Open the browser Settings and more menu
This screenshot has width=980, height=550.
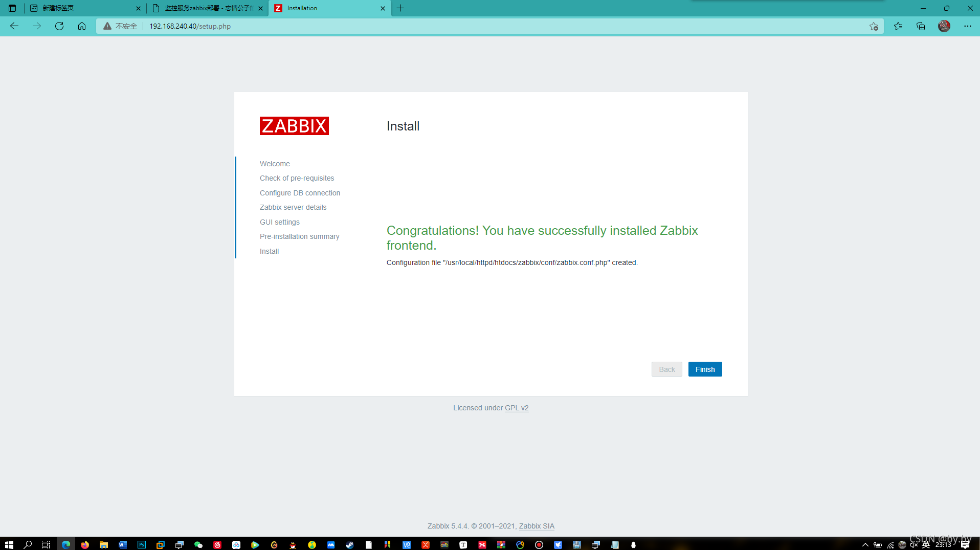pos(968,26)
